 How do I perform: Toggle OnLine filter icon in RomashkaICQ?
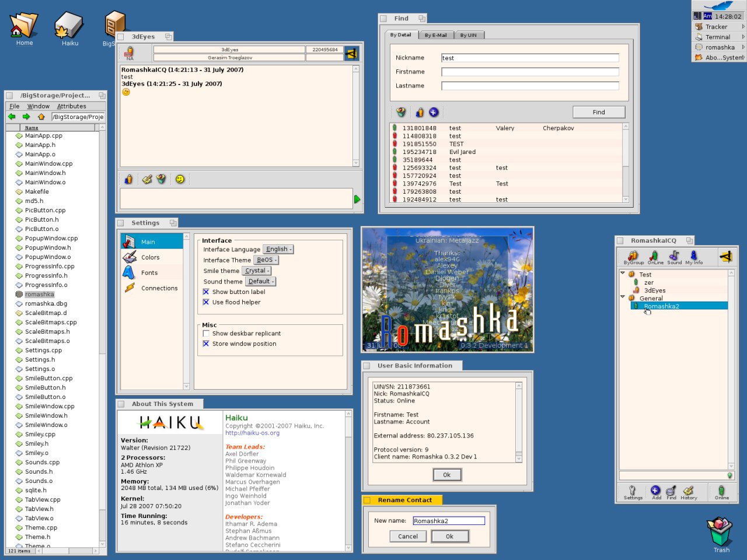click(x=655, y=257)
